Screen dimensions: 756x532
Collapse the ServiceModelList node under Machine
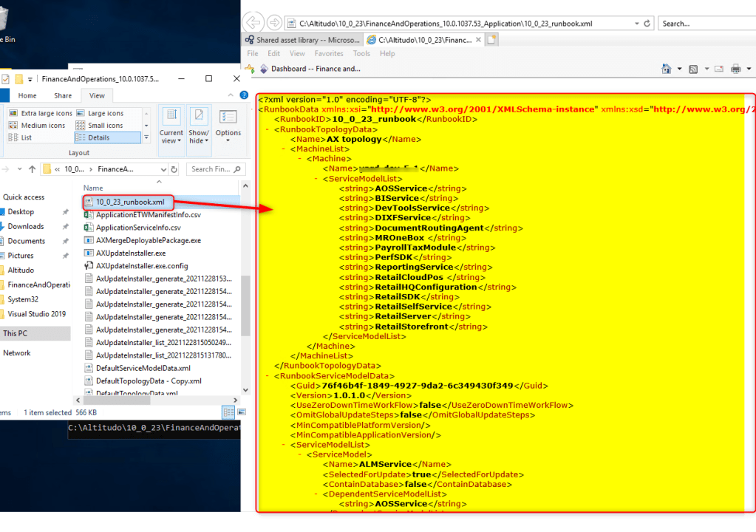pos(316,179)
